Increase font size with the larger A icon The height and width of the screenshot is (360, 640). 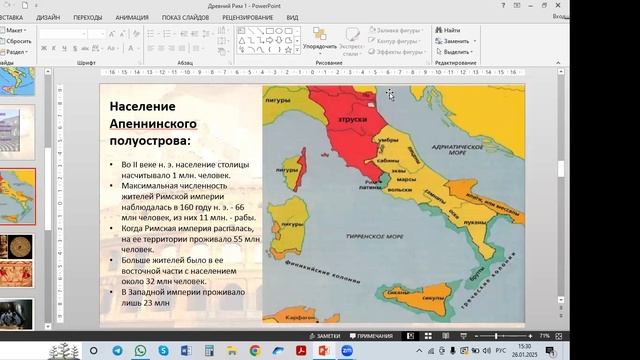pyautogui.click(x=112, y=35)
